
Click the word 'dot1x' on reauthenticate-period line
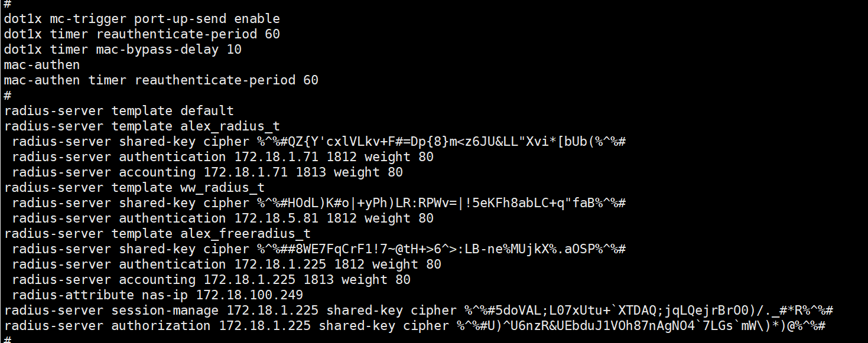[23, 34]
